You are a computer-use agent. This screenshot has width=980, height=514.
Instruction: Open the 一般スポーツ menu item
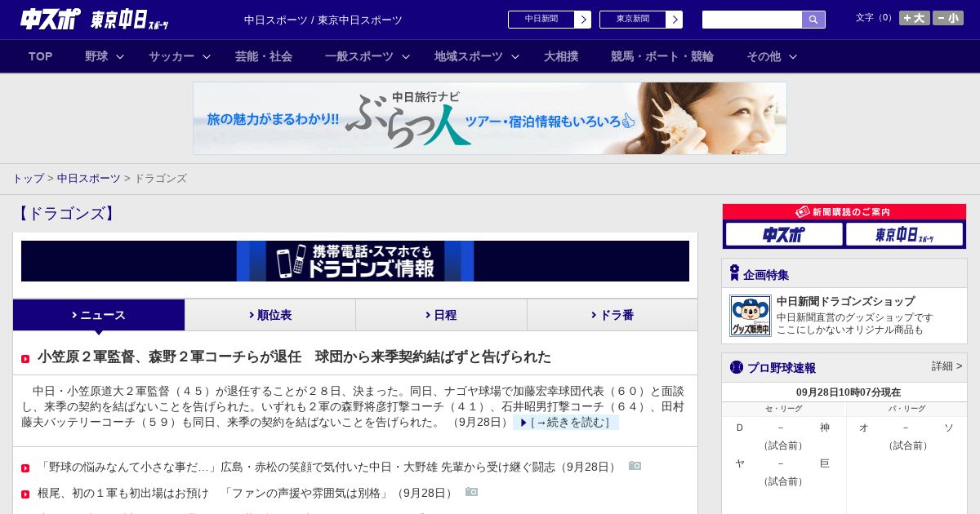[359, 56]
